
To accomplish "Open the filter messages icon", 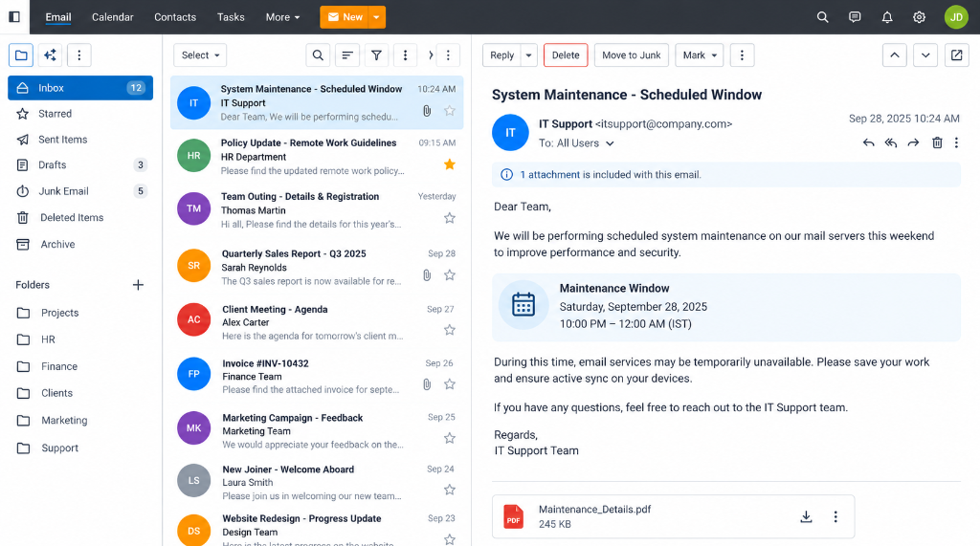I will click(x=376, y=55).
